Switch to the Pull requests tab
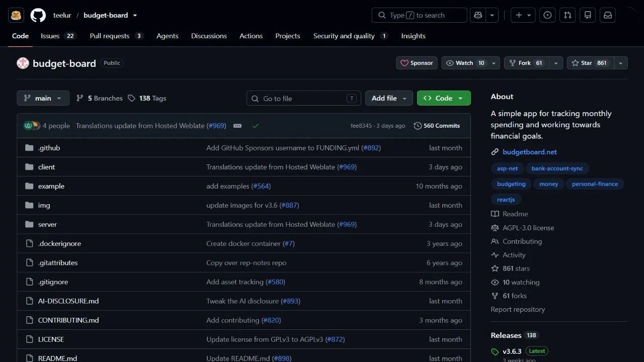 (x=117, y=36)
